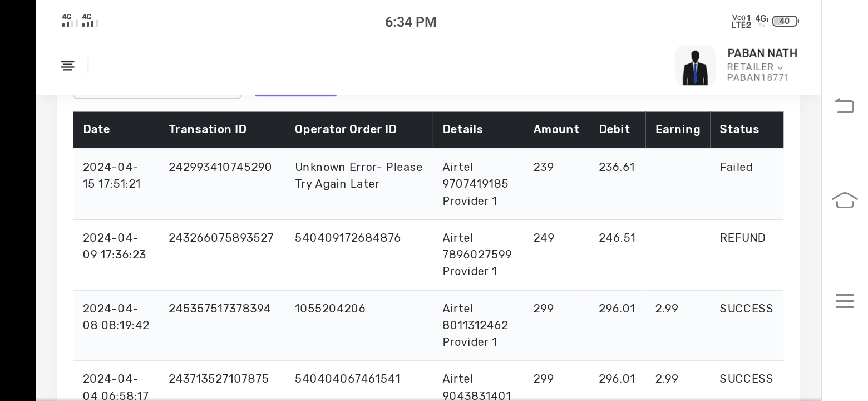Viewport: 868px width, 401px height.
Task: Open the hamburger sidebar menu icon
Action: tap(67, 66)
